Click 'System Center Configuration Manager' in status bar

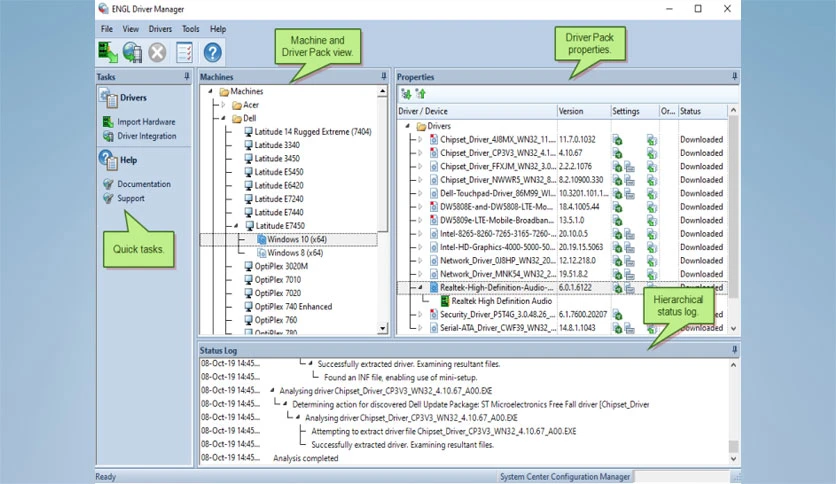coord(565,477)
